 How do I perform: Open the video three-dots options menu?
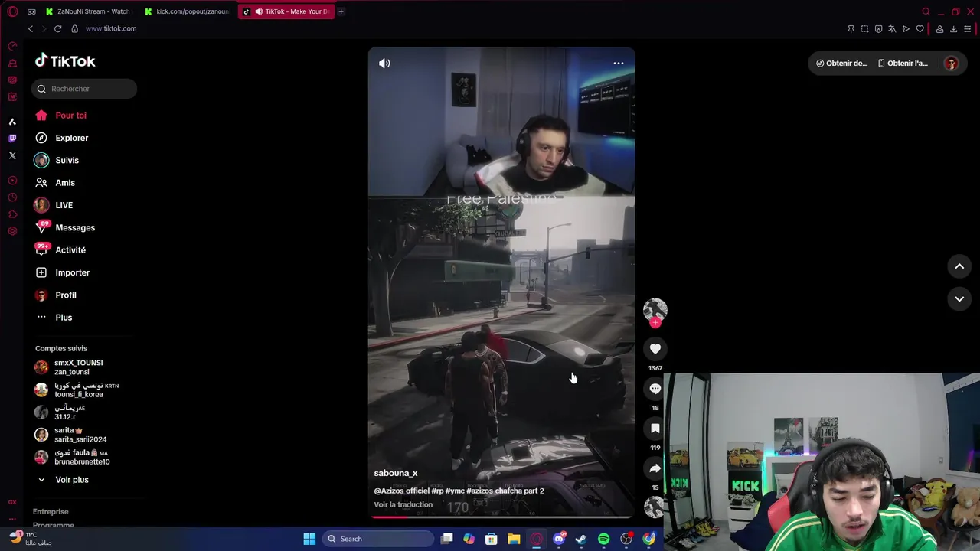pyautogui.click(x=619, y=64)
